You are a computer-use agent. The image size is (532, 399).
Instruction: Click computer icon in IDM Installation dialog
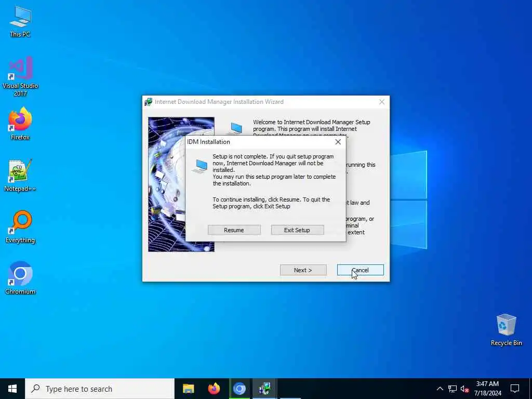click(199, 166)
